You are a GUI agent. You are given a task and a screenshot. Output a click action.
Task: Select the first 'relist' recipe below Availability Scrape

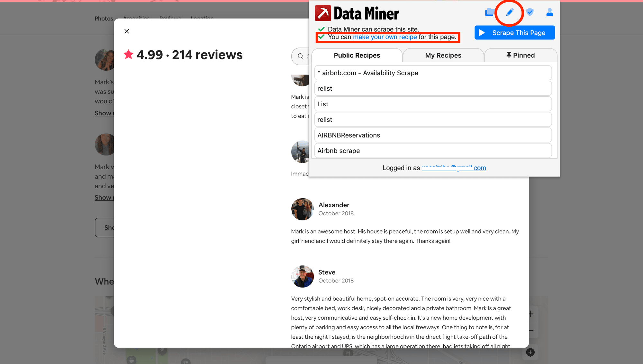(433, 88)
